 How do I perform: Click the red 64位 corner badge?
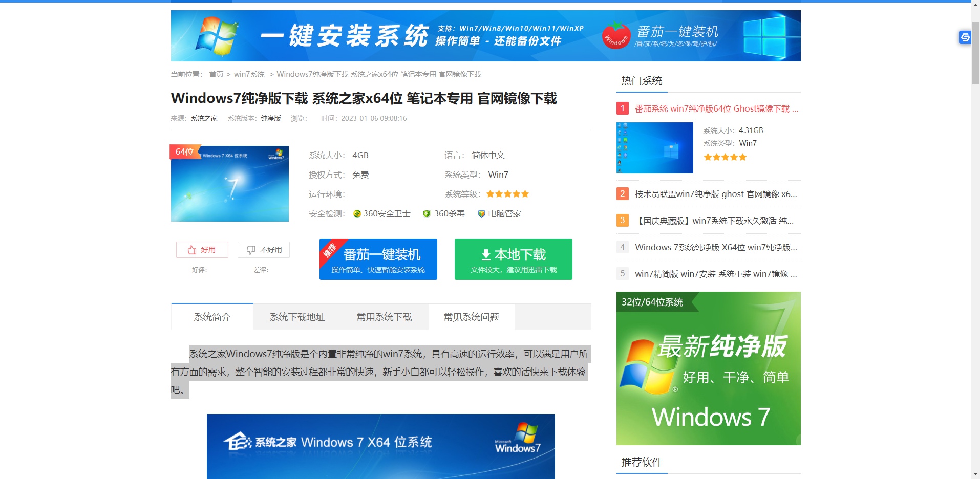(x=185, y=152)
